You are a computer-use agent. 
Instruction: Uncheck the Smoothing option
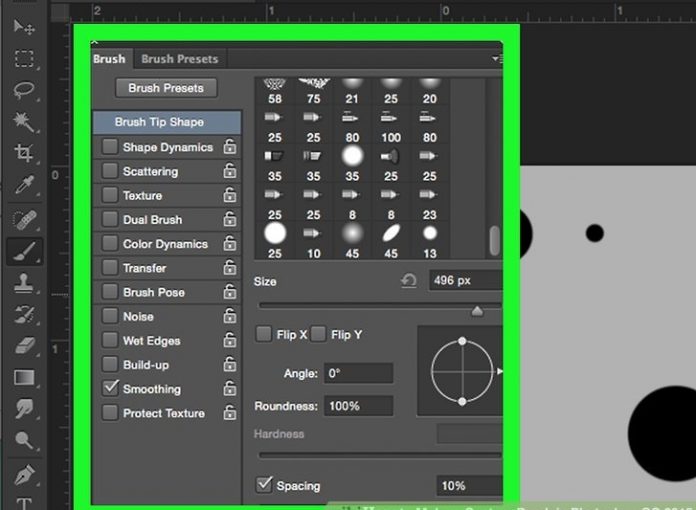click(110, 389)
